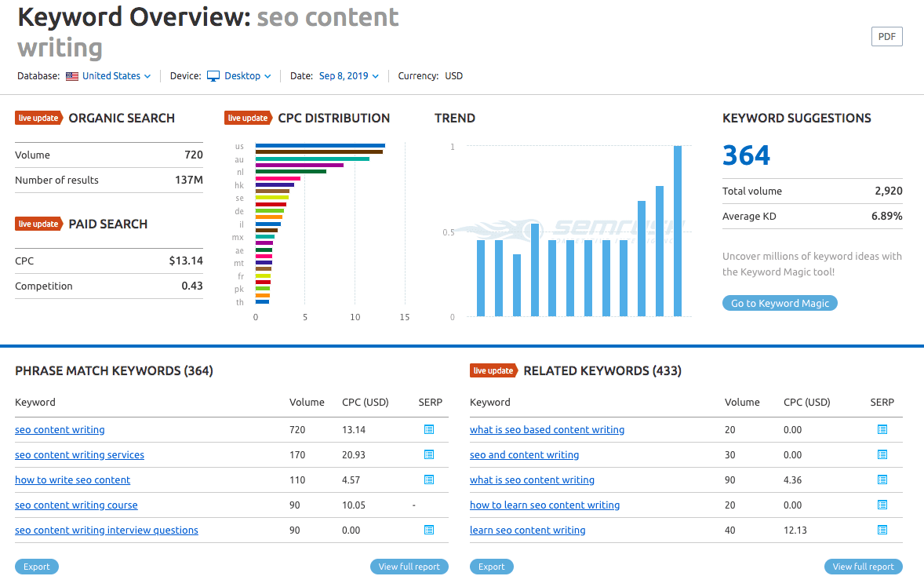Select the "us" bar in CPC Distribution
The height and width of the screenshot is (587, 924).
(x=319, y=146)
